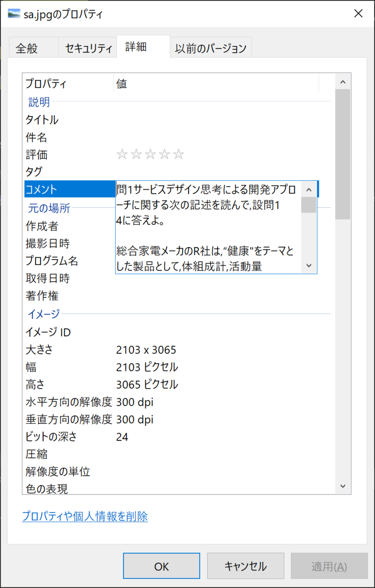The width and height of the screenshot is (375, 588).
Task: Click the 元の場所 section header
Action: 49,208
